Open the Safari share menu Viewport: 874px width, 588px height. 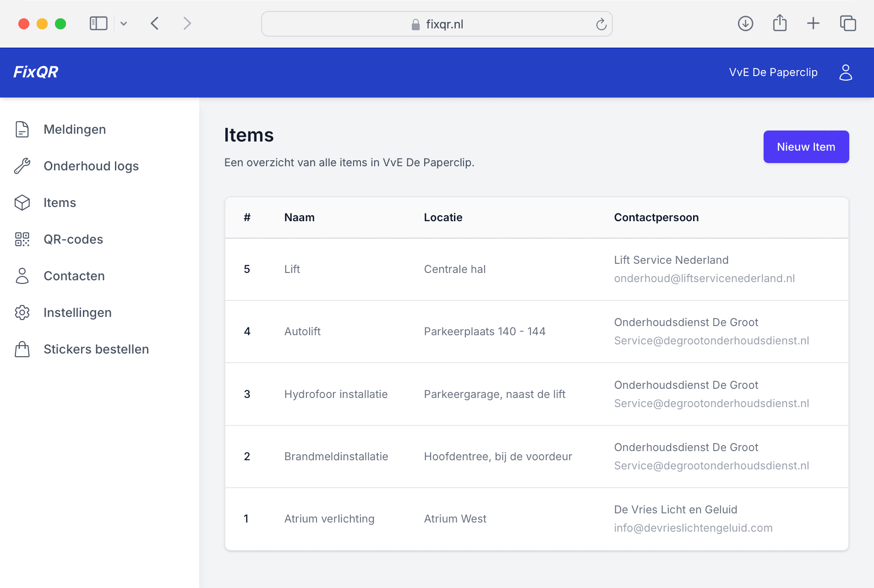(x=780, y=23)
